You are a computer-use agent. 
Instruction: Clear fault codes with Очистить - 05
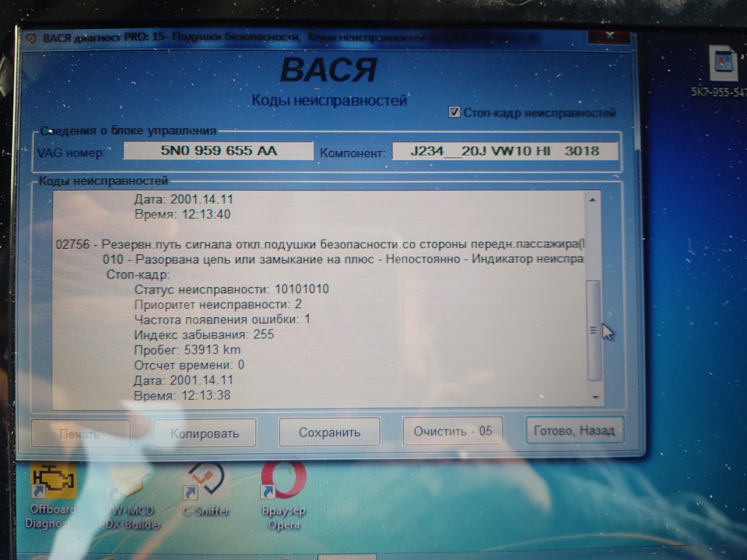pyautogui.click(x=453, y=431)
